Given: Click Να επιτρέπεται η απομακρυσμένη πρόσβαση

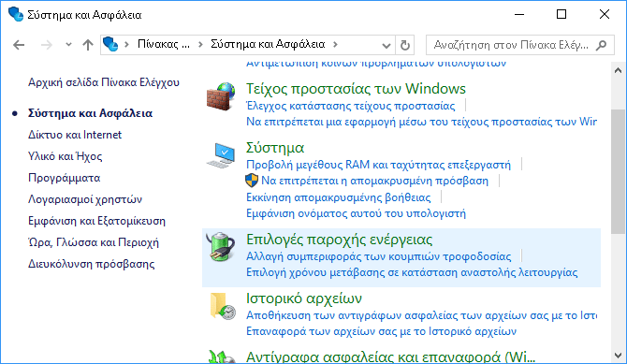Looking at the screenshot, I should [x=374, y=181].
